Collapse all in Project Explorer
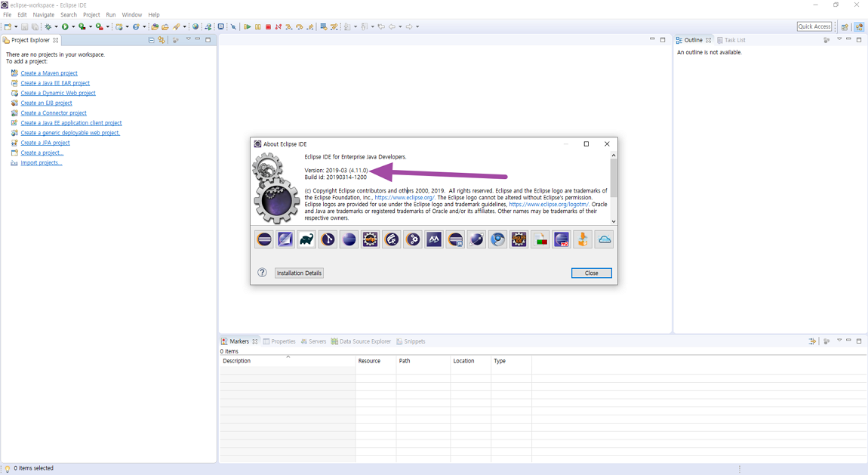This screenshot has width=868, height=475. click(x=151, y=40)
